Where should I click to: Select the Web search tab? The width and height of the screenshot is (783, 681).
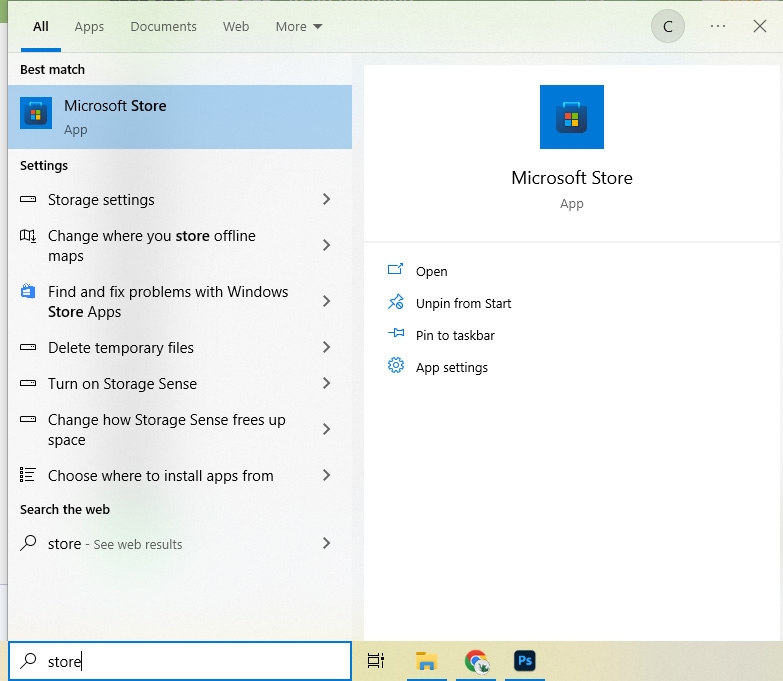point(236,27)
